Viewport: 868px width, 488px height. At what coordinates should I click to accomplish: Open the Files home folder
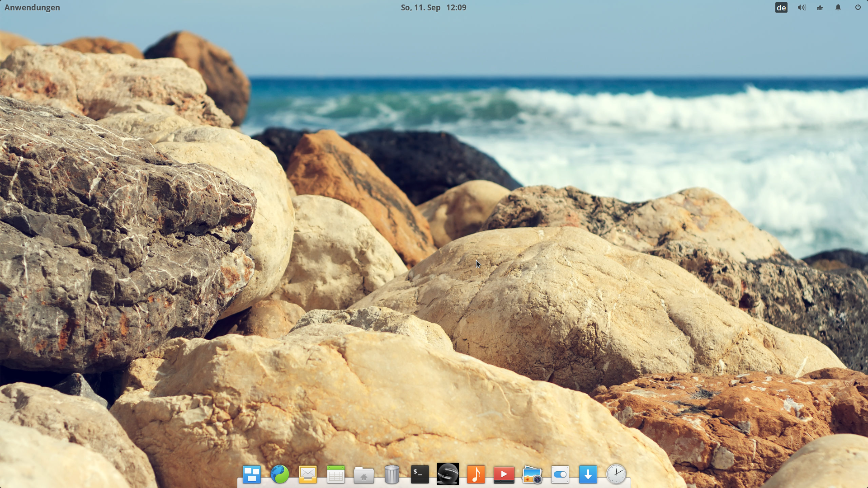(364, 474)
